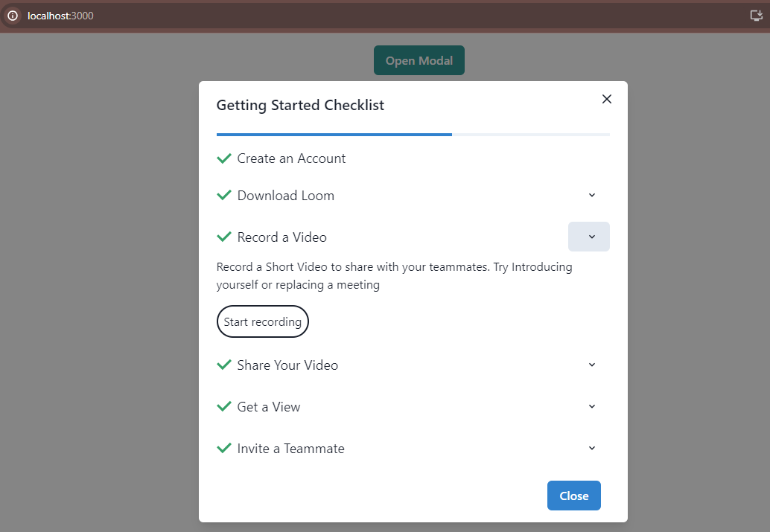Viewport: 770px width, 532px height.
Task: Expand the Invite a Teammate chevron
Action: 592,448
